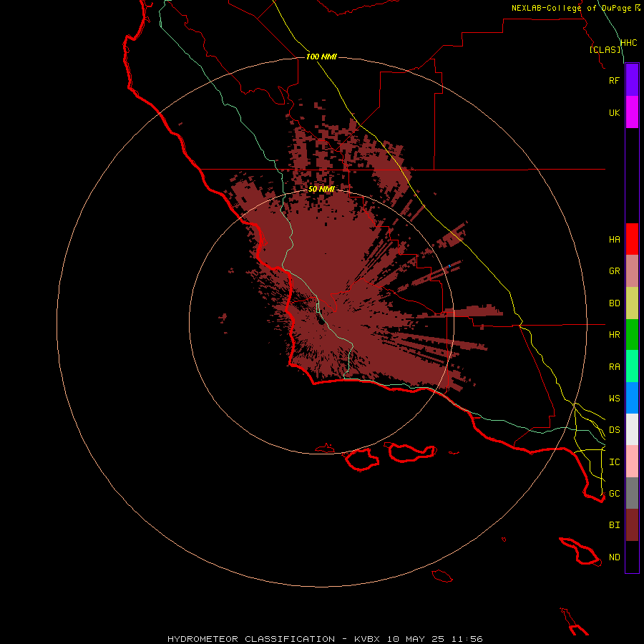Click the HR legend label
Screen dimensions: 644x644
pos(614,335)
